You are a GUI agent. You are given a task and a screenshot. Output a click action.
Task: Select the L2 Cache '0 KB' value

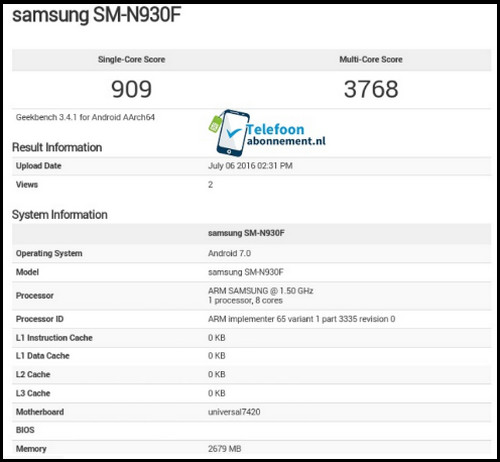pos(217,374)
